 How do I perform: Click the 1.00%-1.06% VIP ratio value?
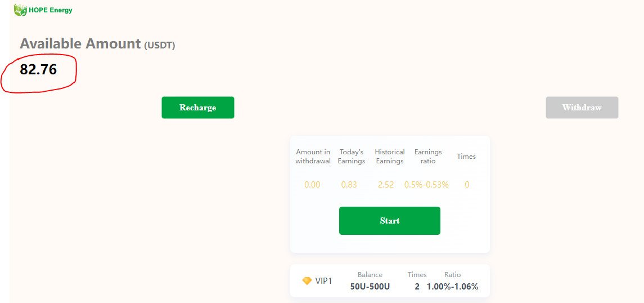point(453,287)
